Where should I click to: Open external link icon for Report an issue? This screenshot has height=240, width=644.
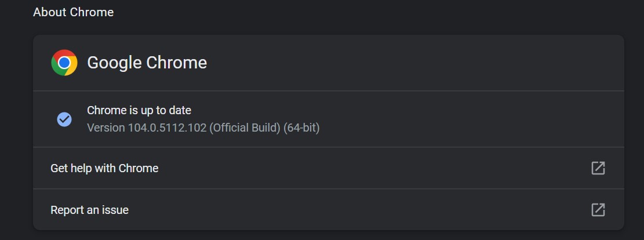coord(598,210)
